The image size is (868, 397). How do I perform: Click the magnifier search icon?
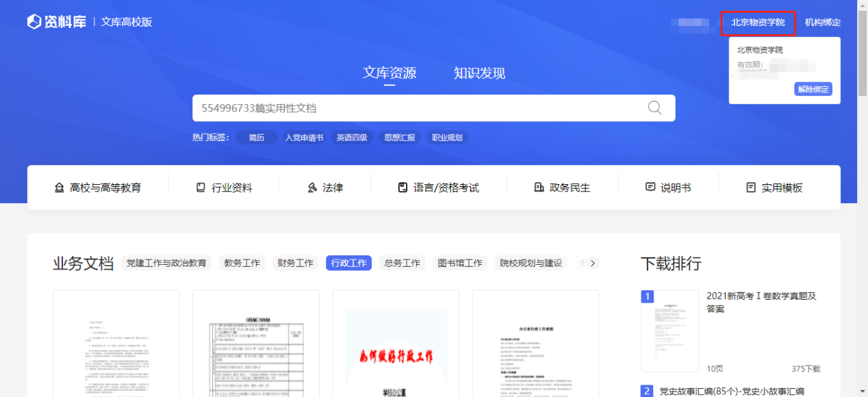click(654, 107)
